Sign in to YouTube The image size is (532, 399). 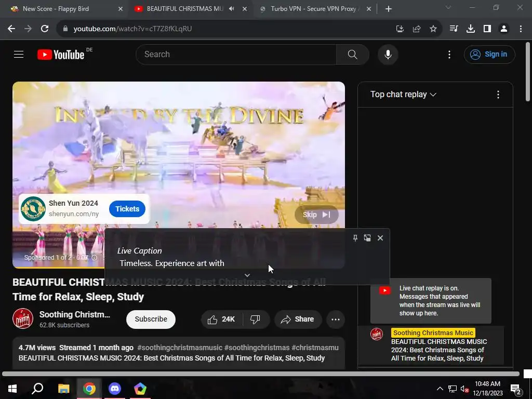(489, 54)
